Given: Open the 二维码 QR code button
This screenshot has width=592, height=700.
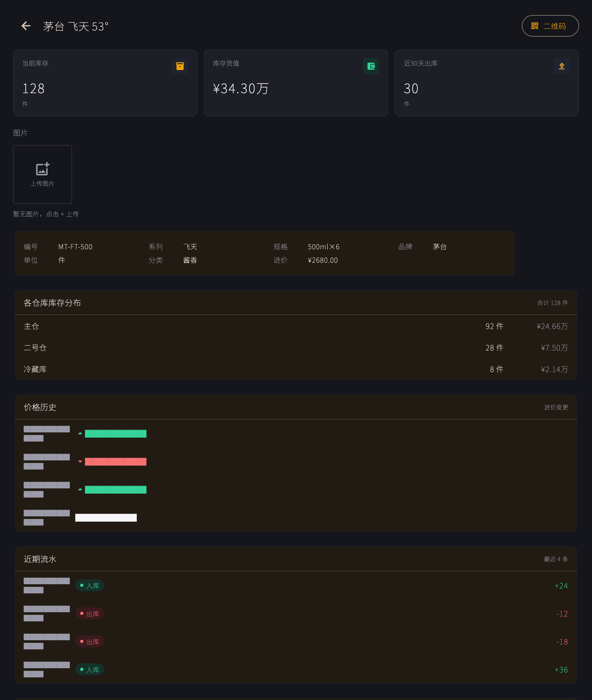Looking at the screenshot, I should (550, 26).
